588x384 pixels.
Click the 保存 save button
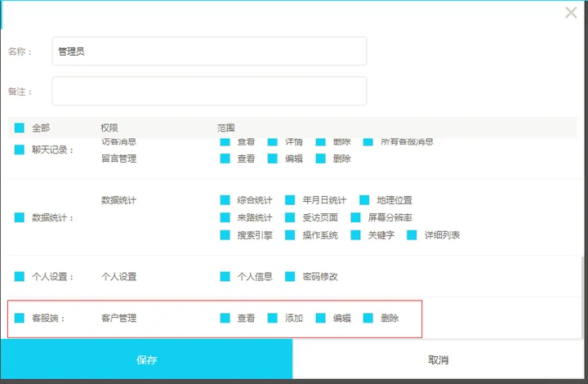[x=146, y=359]
